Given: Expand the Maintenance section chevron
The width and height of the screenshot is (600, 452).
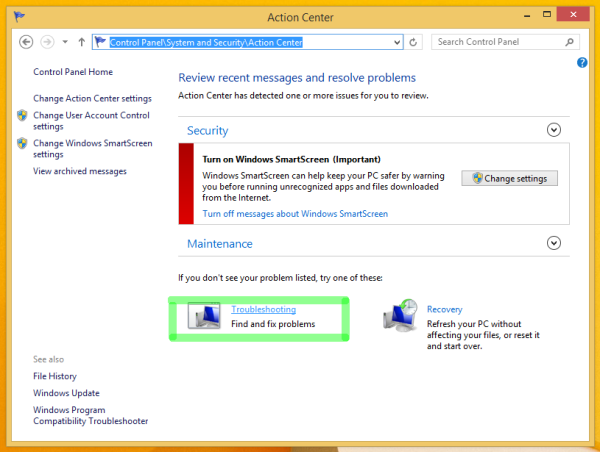Looking at the screenshot, I should 554,243.
